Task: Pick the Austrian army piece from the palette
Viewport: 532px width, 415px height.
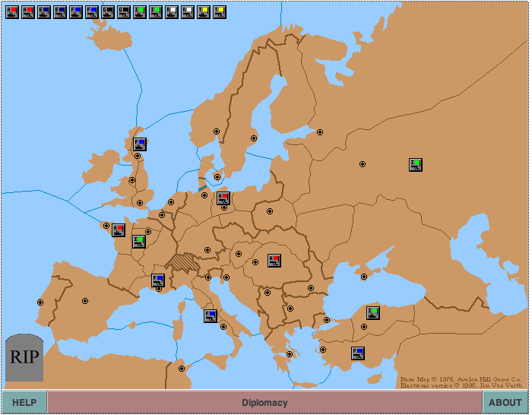Action: coord(28,12)
